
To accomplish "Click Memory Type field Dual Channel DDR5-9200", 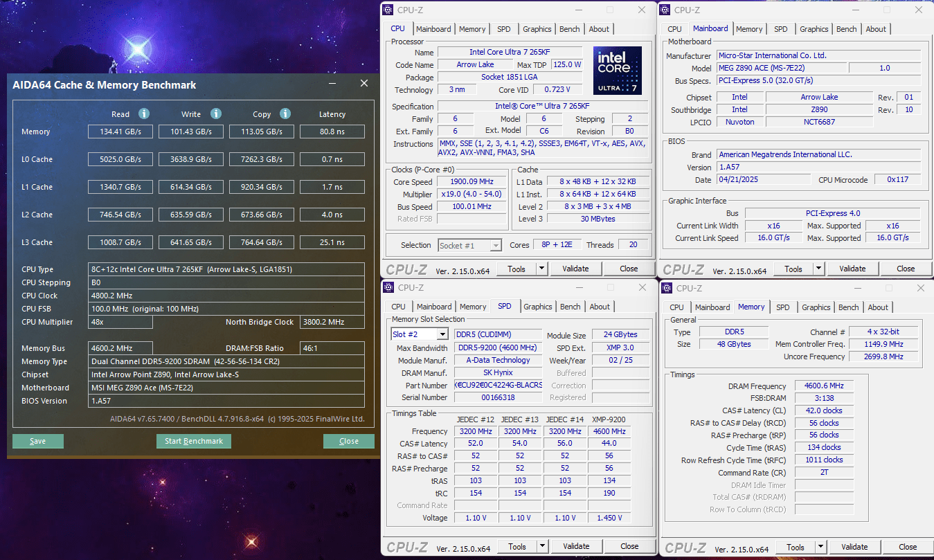I will click(226, 361).
